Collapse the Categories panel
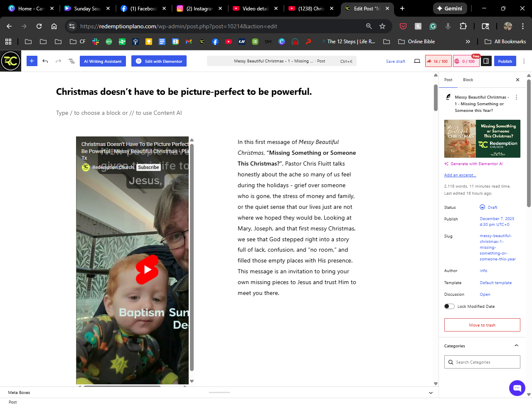This screenshot has width=532, height=406. click(516, 346)
